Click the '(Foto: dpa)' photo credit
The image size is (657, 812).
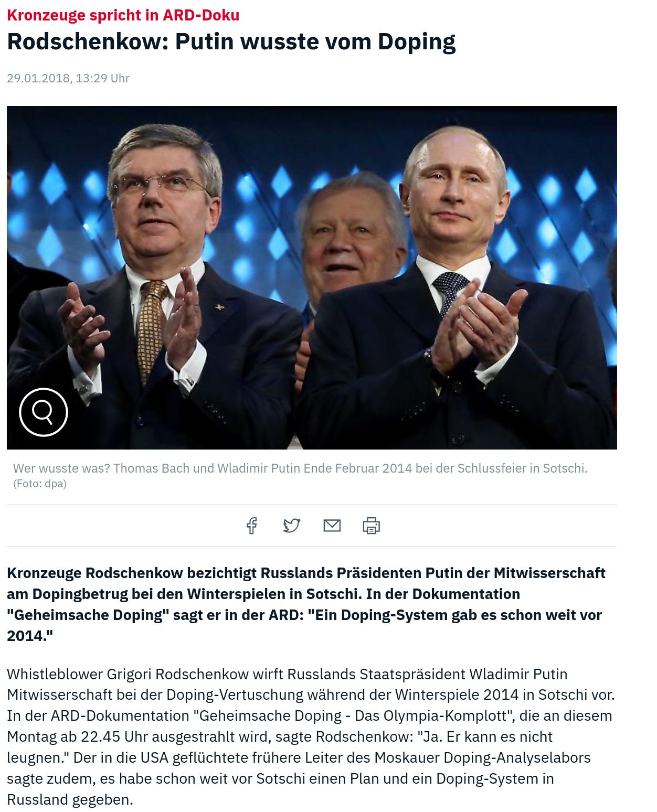point(40,484)
